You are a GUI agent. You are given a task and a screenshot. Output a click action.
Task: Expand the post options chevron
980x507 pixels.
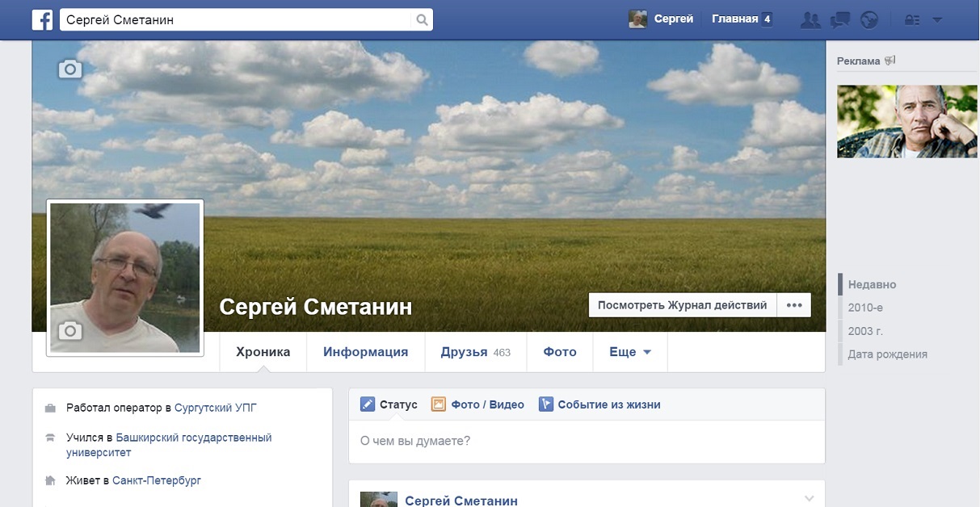[x=809, y=498]
